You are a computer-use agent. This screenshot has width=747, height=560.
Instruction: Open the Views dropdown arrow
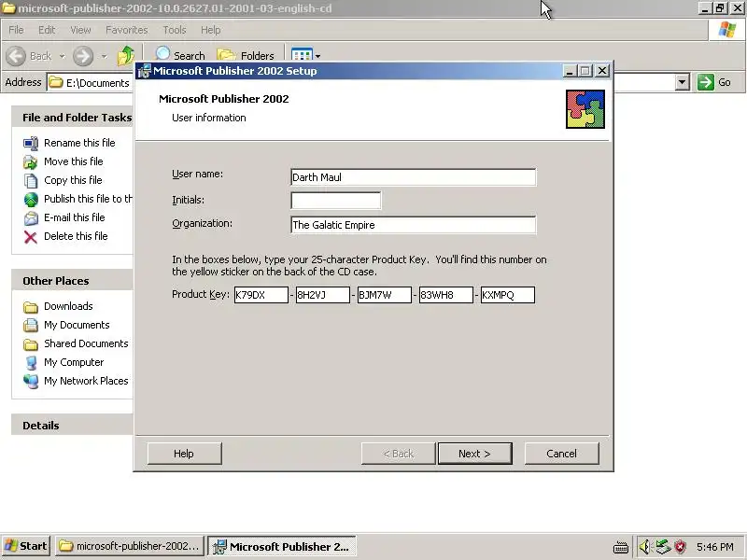(x=317, y=56)
